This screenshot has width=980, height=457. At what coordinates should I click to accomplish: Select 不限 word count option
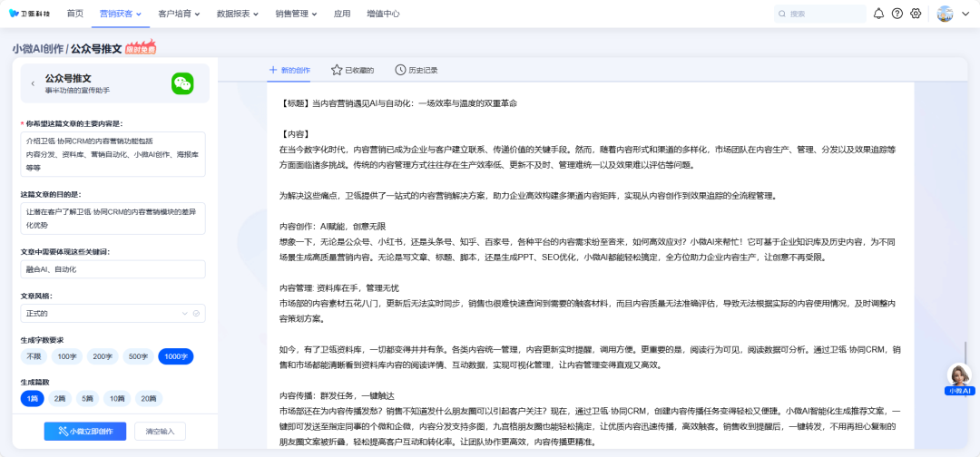[x=34, y=356]
